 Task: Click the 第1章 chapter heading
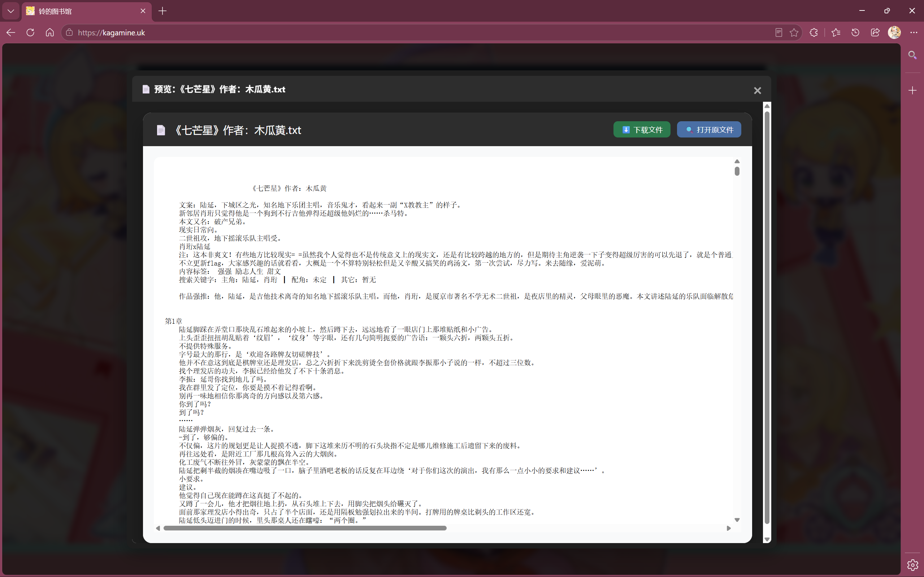173,321
